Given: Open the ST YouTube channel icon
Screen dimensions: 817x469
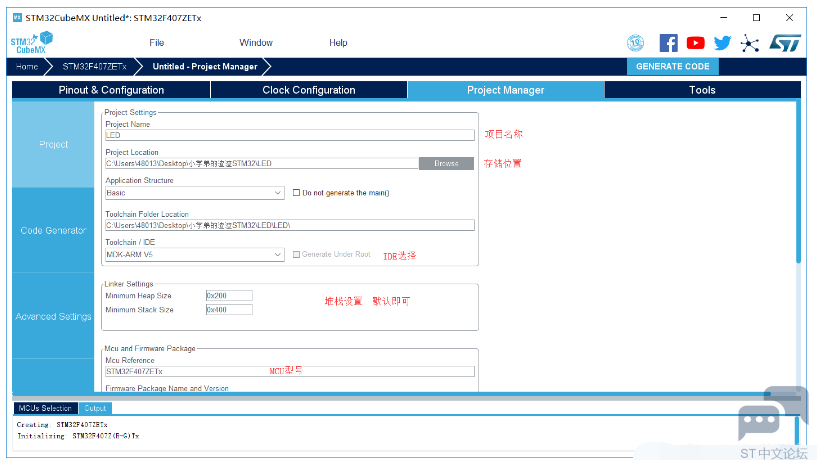Looking at the screenshot, I should tap(696, 43).
